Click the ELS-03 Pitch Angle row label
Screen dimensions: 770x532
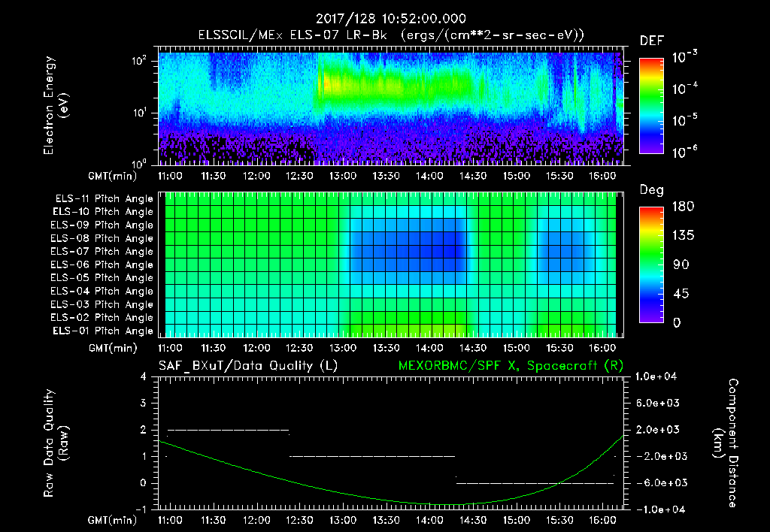102,304
